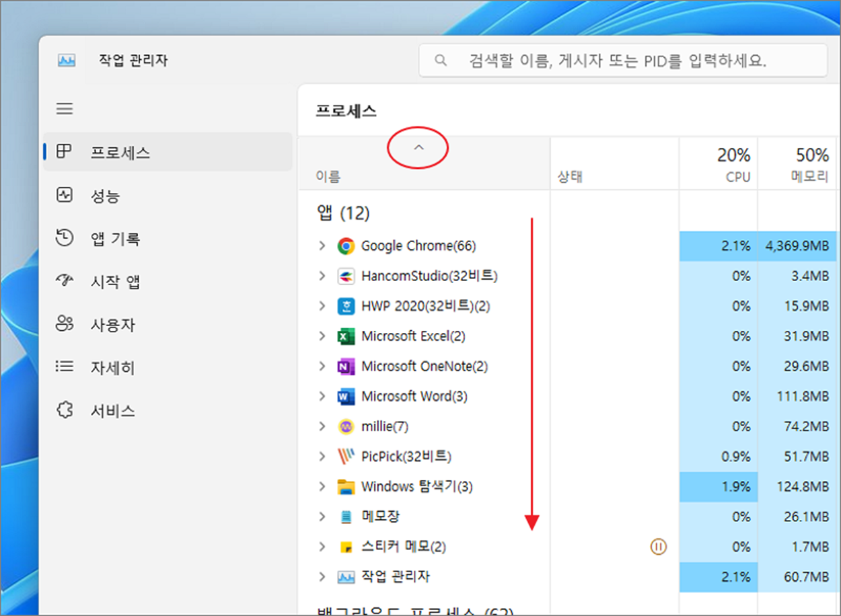841x616 pixels.
Task: Toggle the hamburger navigation menu
Action: [65, 108]
